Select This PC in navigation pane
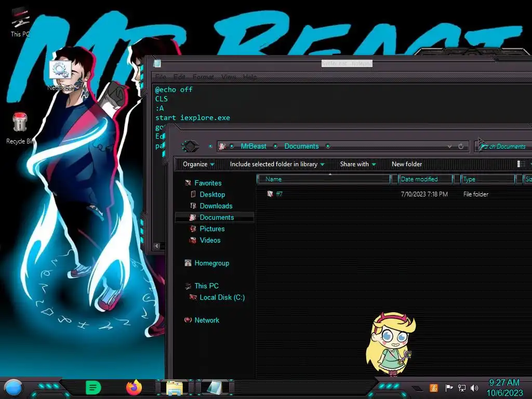Viewport: 532px width, 399px height. (206, 286)
